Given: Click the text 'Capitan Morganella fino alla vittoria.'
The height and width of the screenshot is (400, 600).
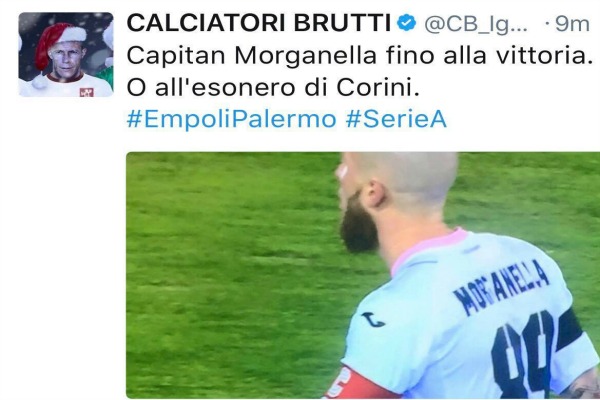Looking at the screenshot, I should (x=357, y=56).
